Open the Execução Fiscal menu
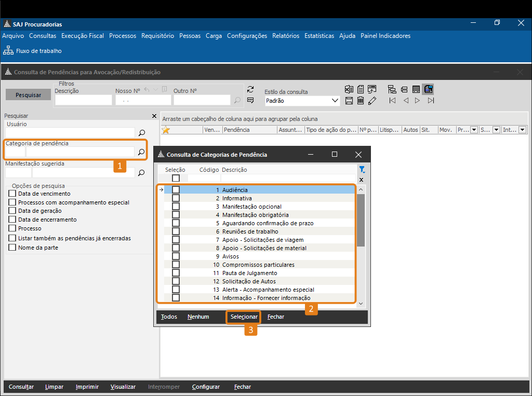 tap(83, 36)
